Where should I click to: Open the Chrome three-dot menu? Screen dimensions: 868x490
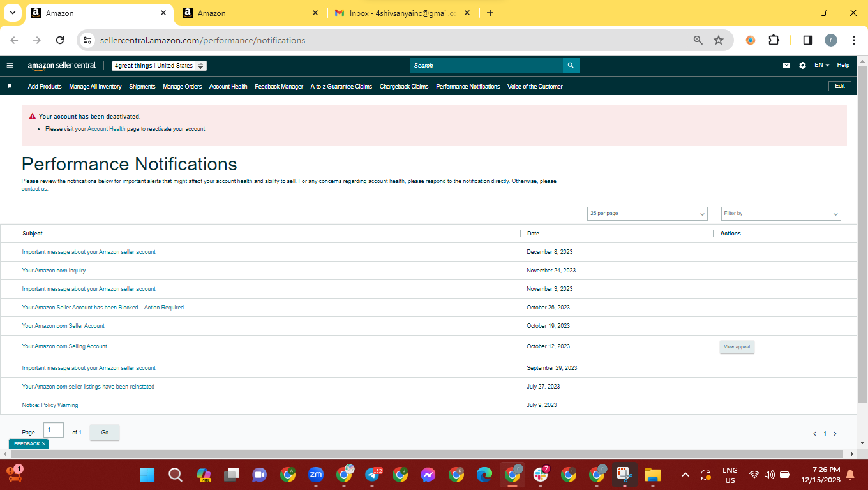(x=854, y=40)
